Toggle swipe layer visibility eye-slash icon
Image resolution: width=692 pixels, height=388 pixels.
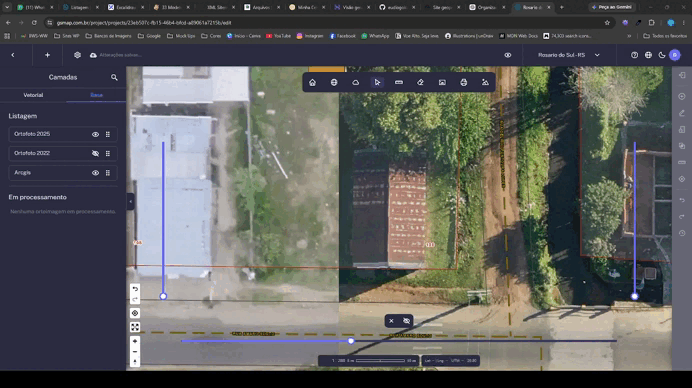tap(406, 321)
